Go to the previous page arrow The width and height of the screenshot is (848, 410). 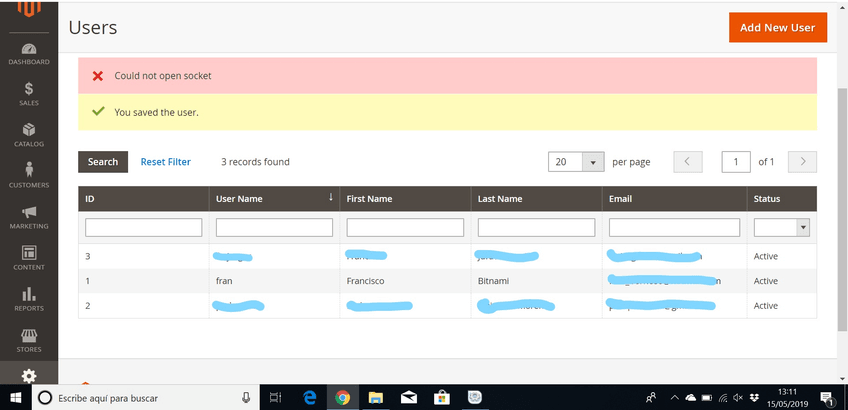688,162
